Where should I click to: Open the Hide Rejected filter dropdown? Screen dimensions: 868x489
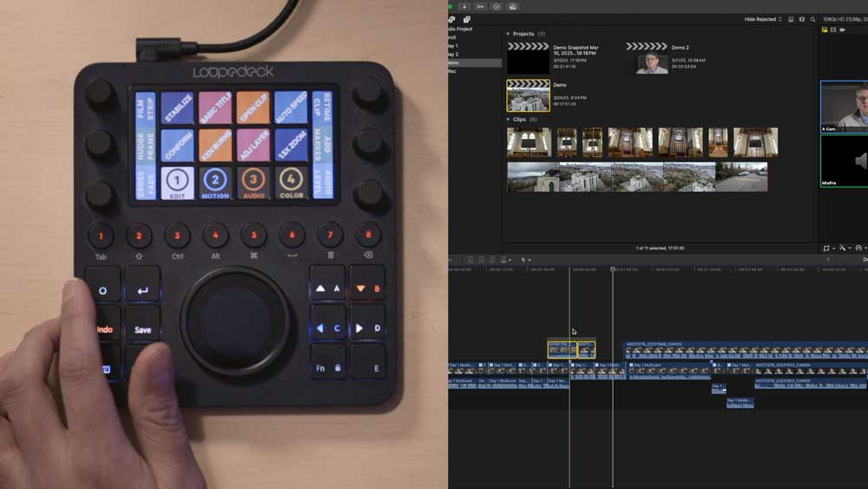pos(763,19)
